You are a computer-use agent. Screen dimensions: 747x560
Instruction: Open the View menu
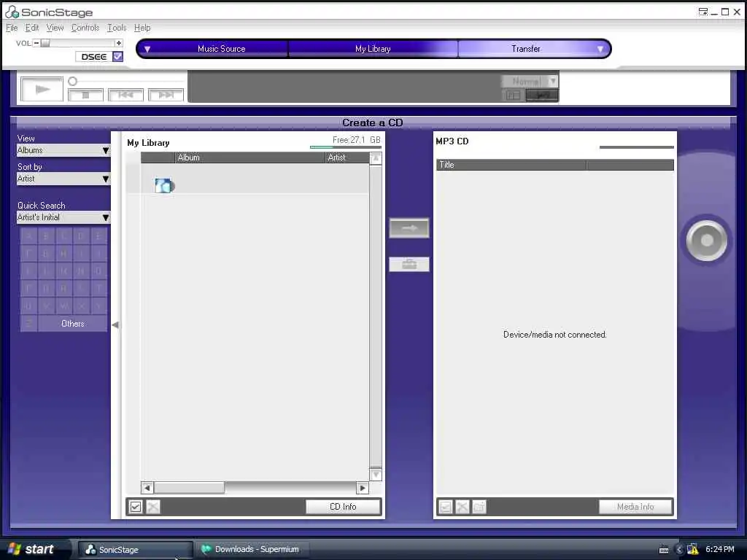[x=55, y=28]
